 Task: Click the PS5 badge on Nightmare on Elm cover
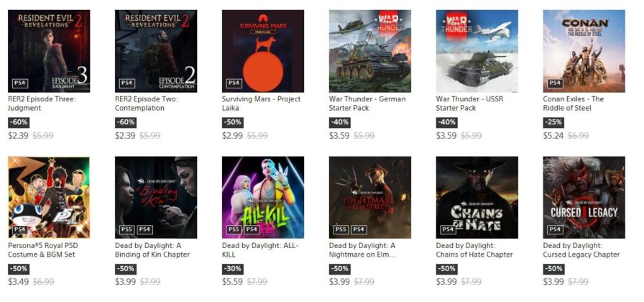coord(341,229)
